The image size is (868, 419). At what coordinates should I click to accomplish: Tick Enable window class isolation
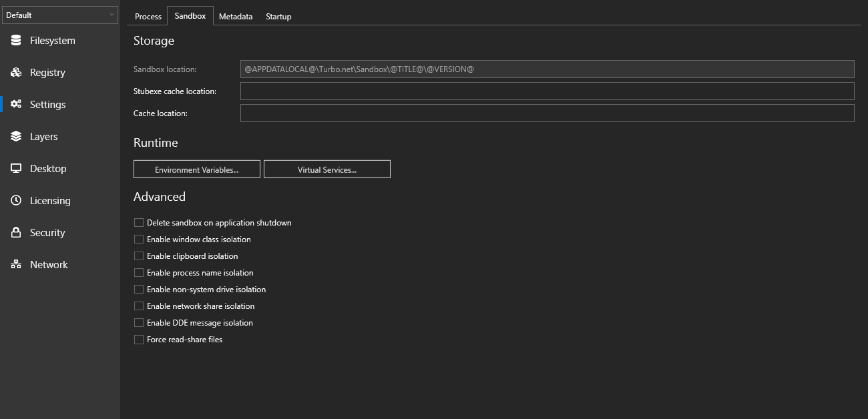139,240
